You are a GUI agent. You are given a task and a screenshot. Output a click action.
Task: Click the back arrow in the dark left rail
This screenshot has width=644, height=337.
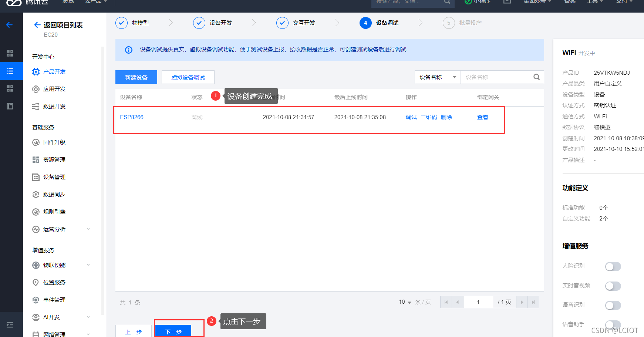pos(10,25)
